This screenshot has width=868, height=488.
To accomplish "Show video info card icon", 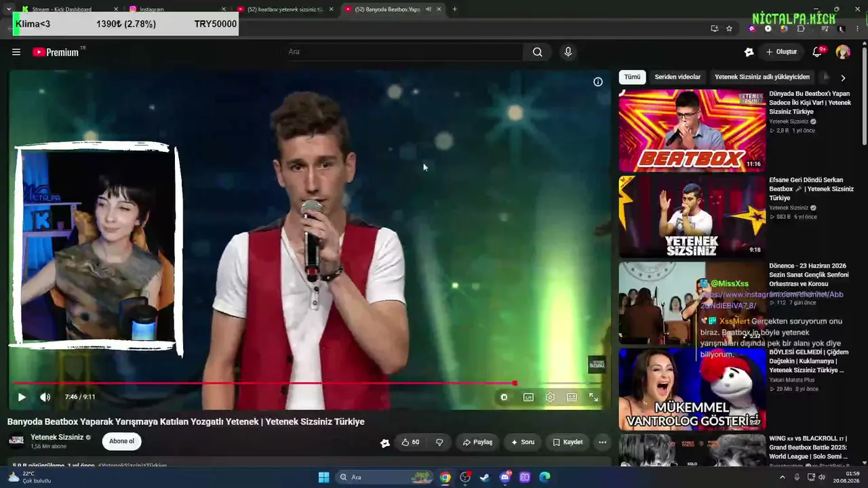I will pos(598,82).
